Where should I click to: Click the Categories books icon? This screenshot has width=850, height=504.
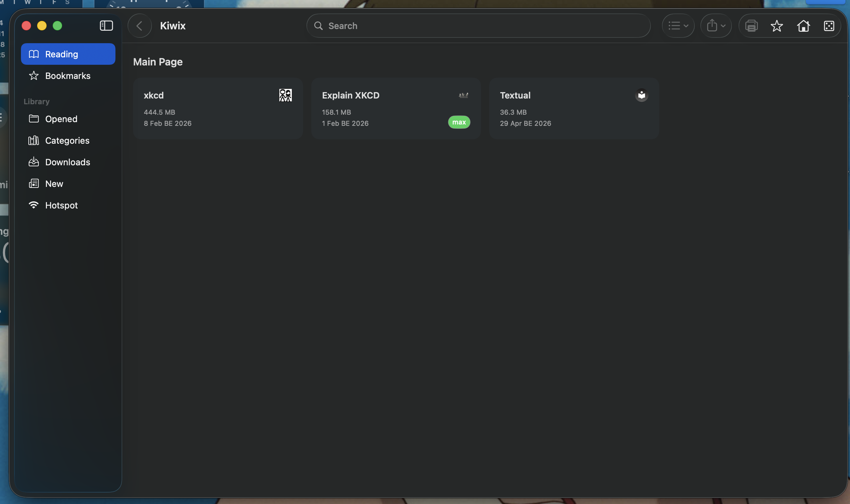(34, 140)
